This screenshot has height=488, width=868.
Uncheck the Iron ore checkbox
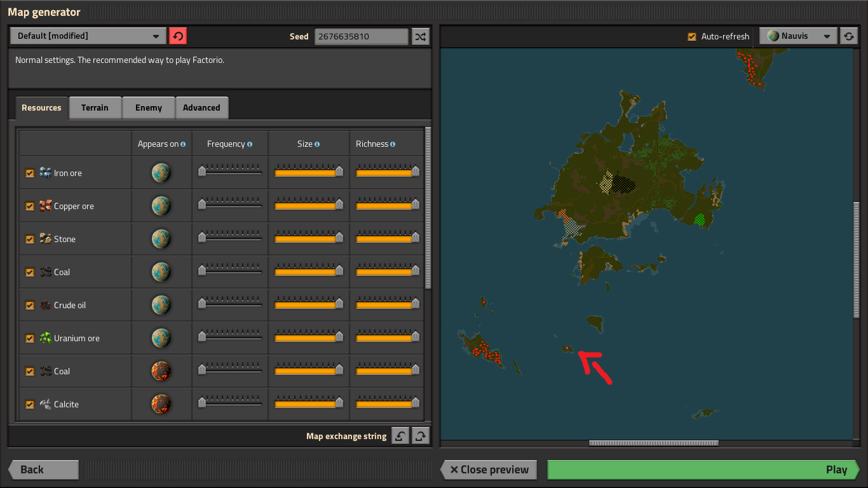[x=29, y=173]
